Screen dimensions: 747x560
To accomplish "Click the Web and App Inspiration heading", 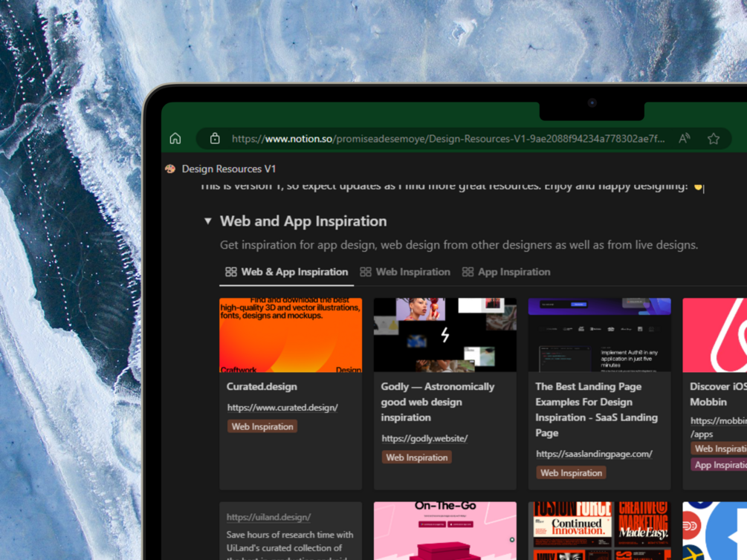I will tap(303, 221).
